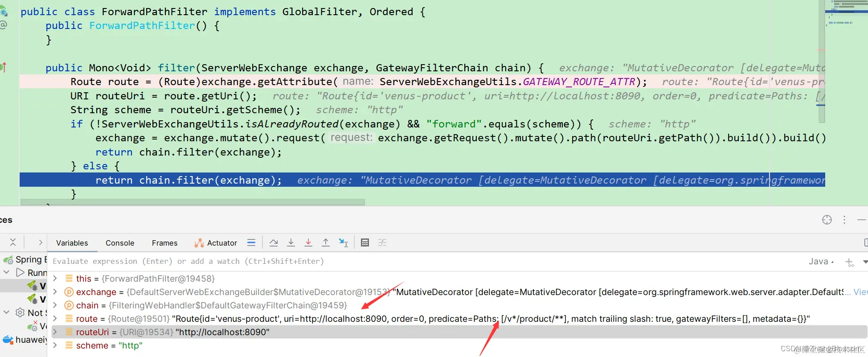Click the threads layout lines icon

pyautogui.click(x=251, y=242)
